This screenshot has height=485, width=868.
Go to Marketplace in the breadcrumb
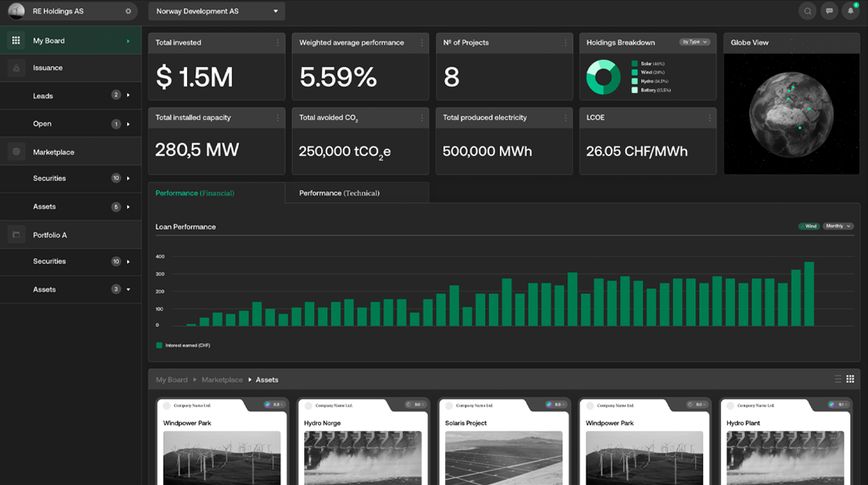tap(222, 379)
